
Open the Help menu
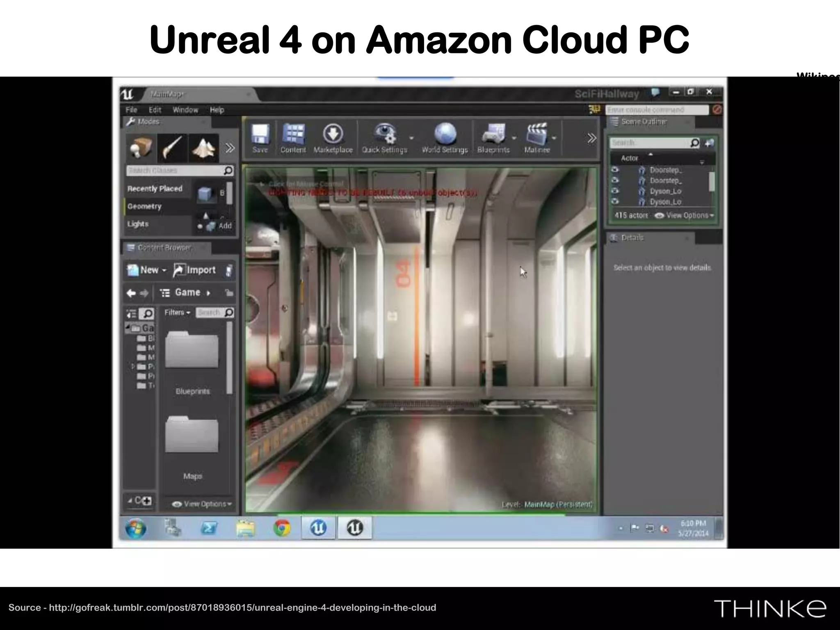click(x=217, y=110)
